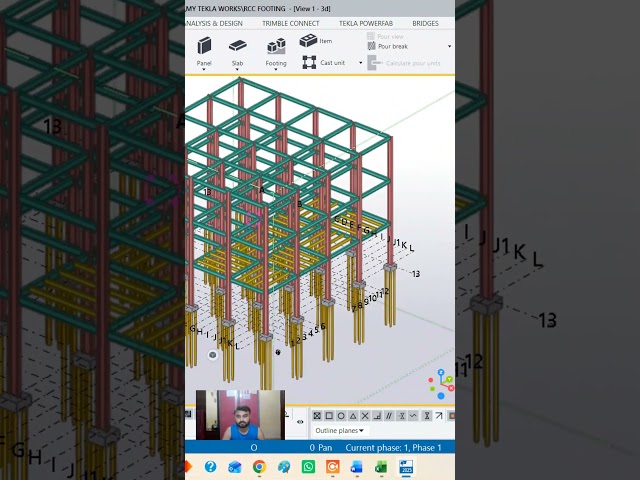Open Excel from the taskbar
This screenshot has width=640, height=480.
(381, 467)
